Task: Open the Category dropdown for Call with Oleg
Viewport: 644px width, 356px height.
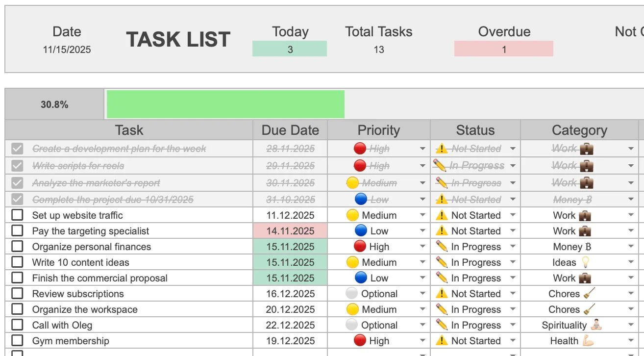Action: [632, 325]
